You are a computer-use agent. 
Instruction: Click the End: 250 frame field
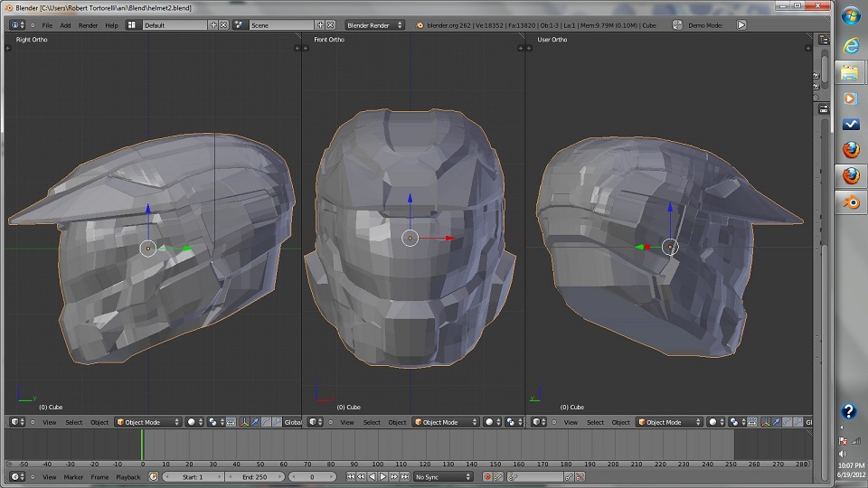click(255, 477)
